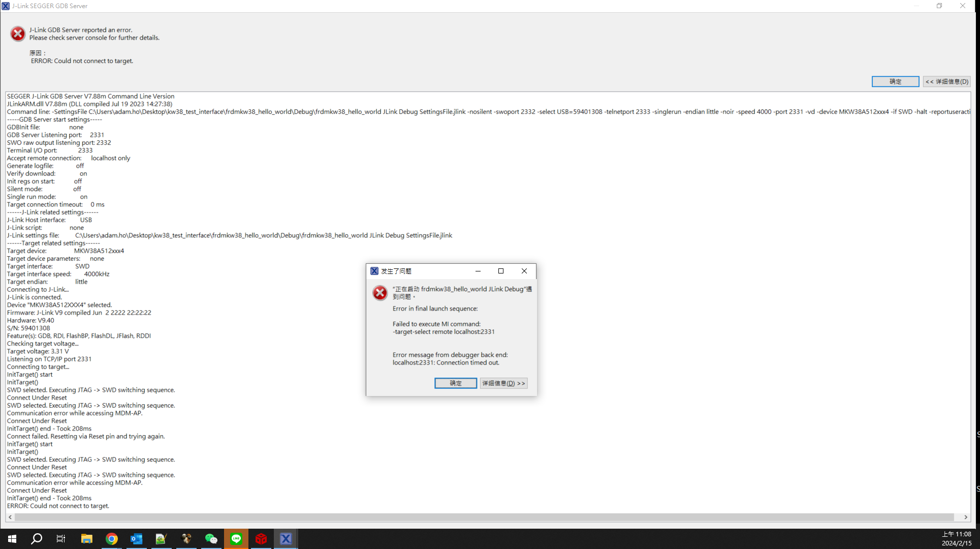Click the MCUXpresso IDE taskbar icon
This screenshot has height=549, width=980.
pyautogui.click(x=286, y=539)
